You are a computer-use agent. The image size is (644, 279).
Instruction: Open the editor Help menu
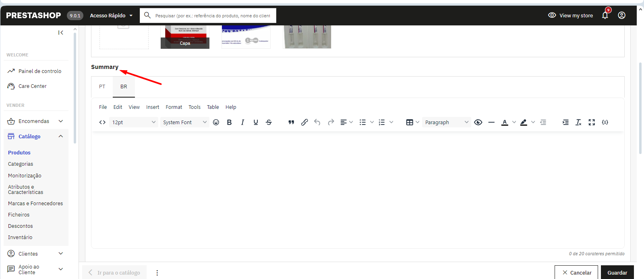[x=231, y=107]
